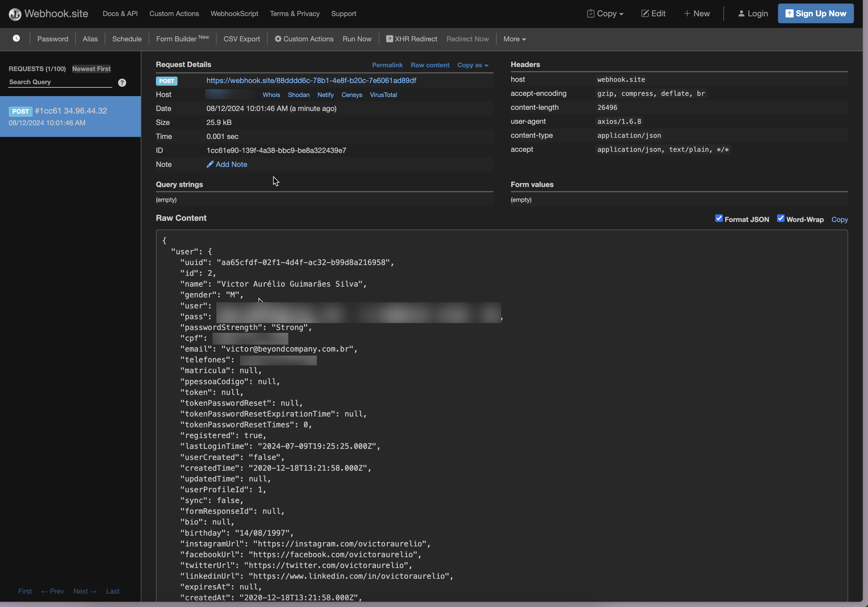Click the instagramUrl line in raw JSON
Screen dimensions: 868x607
[305, 544]
